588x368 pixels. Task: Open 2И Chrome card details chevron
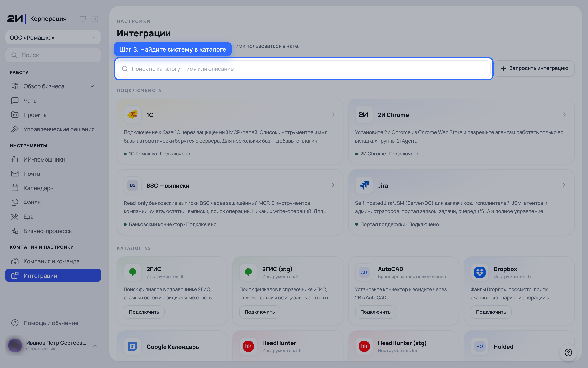click(x=564, y=114)
